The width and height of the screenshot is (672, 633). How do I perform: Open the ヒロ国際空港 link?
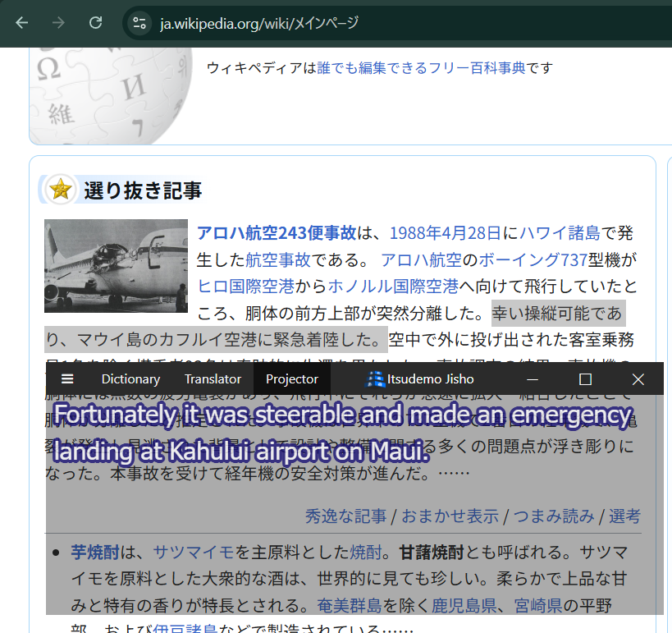[245, 287]
